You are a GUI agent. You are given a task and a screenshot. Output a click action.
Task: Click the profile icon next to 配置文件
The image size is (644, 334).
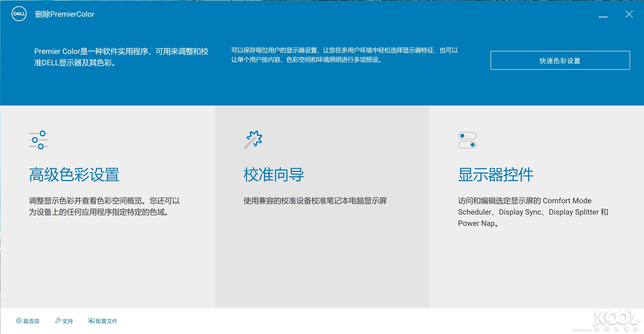[91, 321]
